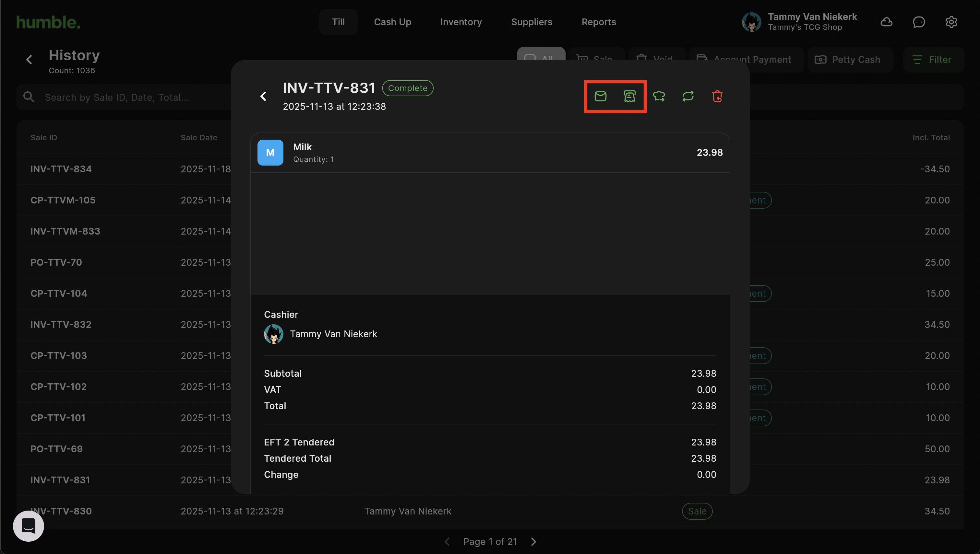Open the Inventory tab
This screenshot has height=554, width=980.
pos(461,22)
